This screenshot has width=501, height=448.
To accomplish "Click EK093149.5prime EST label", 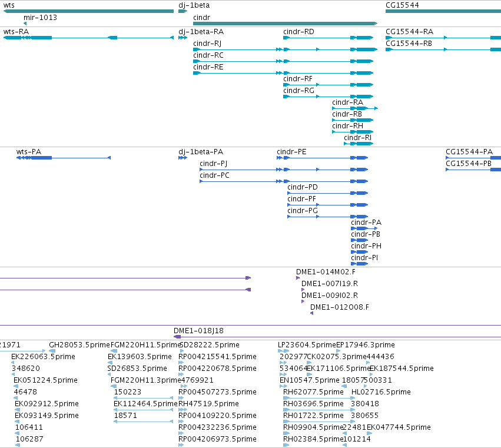I will click(47, 416).
